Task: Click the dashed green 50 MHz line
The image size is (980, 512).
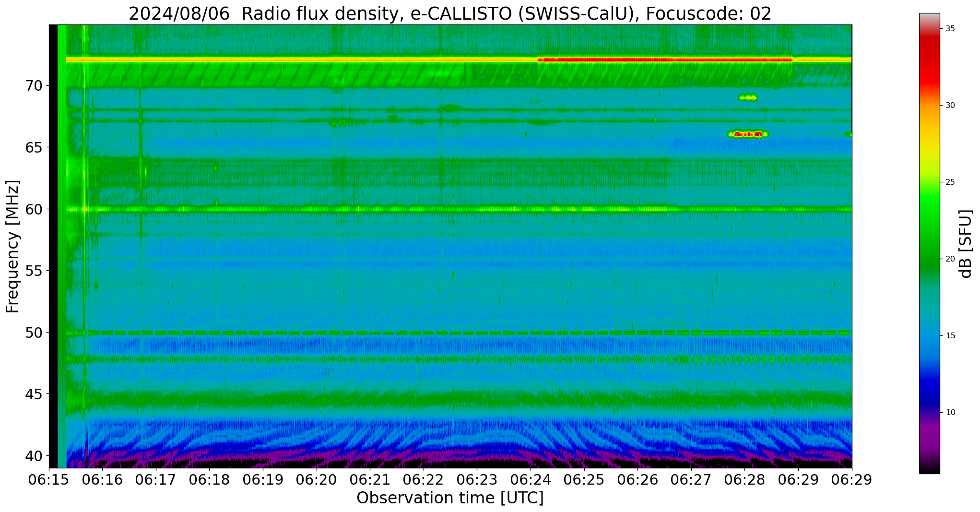Action: tap(459, 333)
